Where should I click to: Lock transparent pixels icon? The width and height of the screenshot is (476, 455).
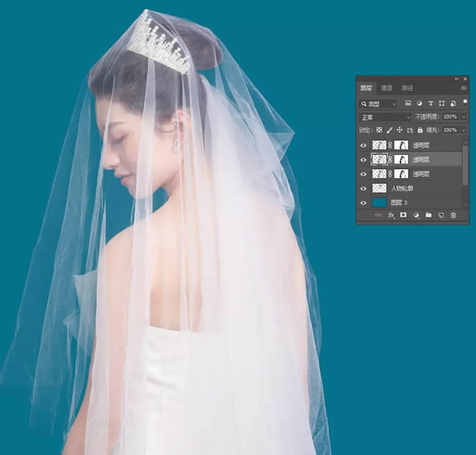coord(379,130)
